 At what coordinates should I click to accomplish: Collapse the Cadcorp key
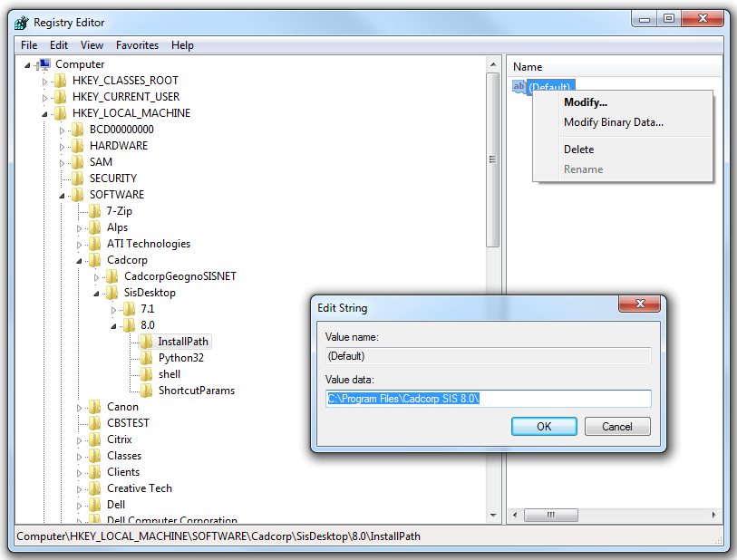80,261
